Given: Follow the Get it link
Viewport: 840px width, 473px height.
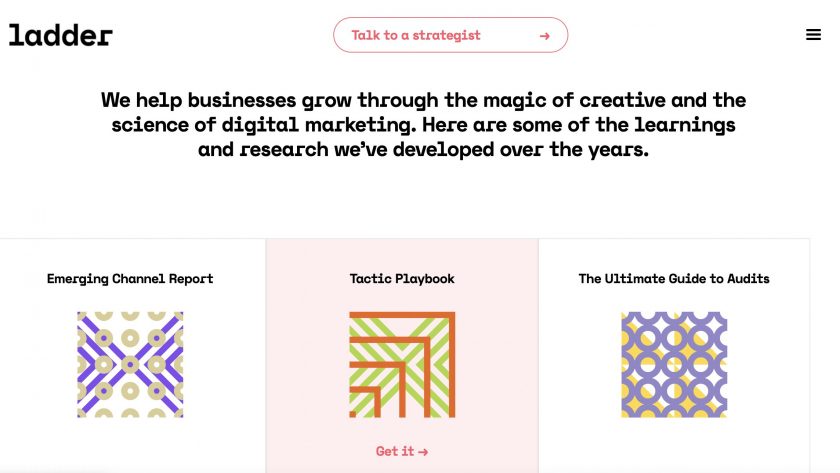Looking at the screenshot, I should coord(395,451).
